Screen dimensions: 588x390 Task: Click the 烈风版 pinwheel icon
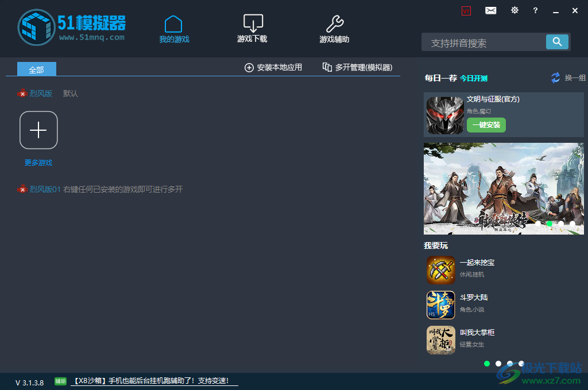[22, 93]
